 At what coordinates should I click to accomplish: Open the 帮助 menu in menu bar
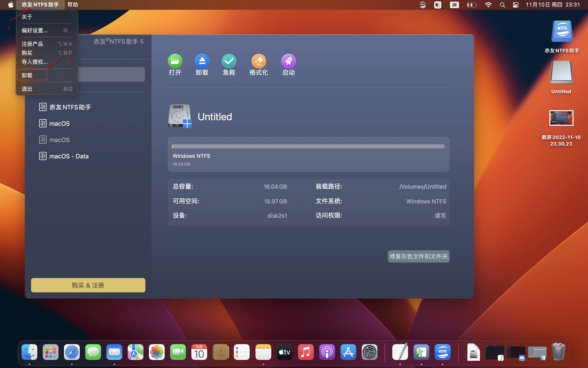coord(73,5)
